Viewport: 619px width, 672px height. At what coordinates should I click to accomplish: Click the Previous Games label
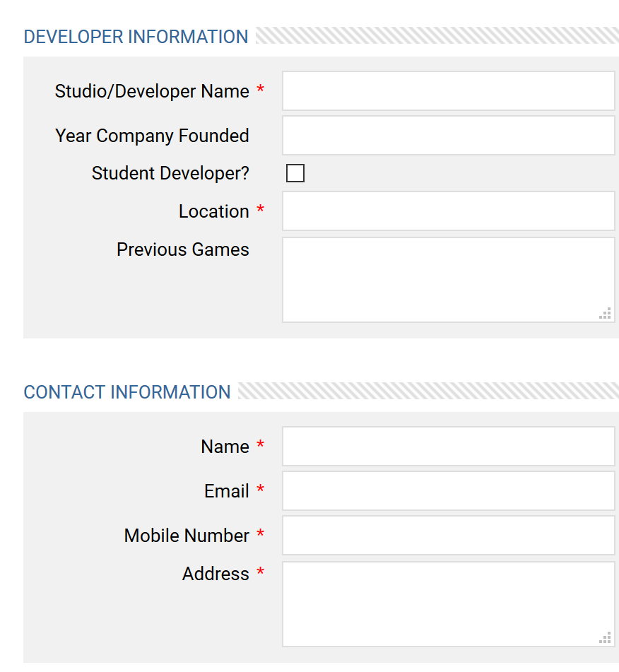click(182, 249)
